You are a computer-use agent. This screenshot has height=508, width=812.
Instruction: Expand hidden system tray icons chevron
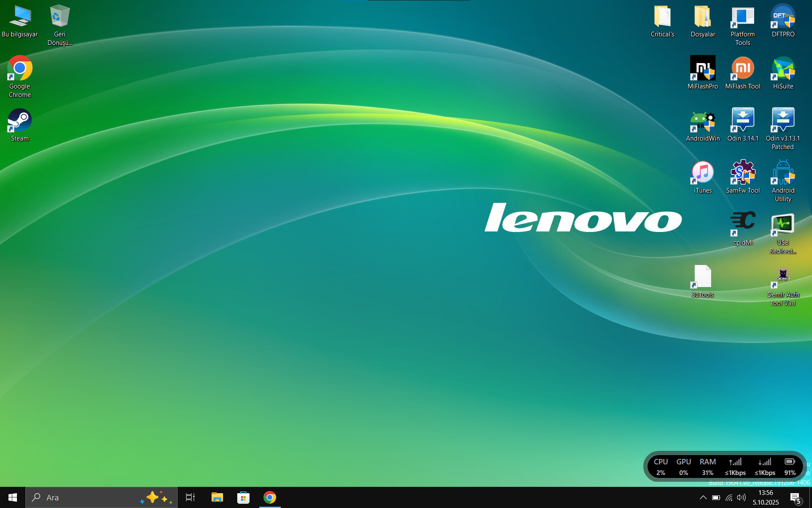coord(703,497)
